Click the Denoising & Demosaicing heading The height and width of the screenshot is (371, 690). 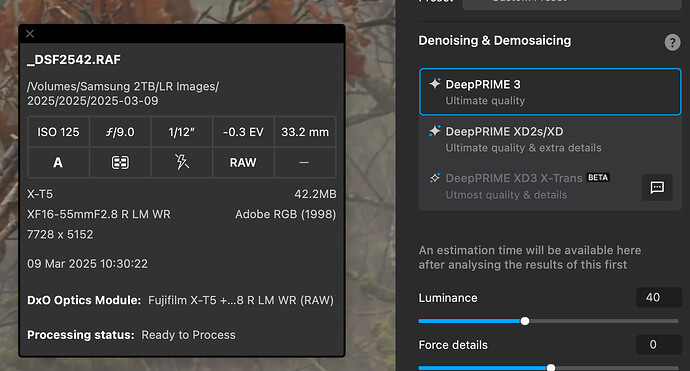coord(495,40)
